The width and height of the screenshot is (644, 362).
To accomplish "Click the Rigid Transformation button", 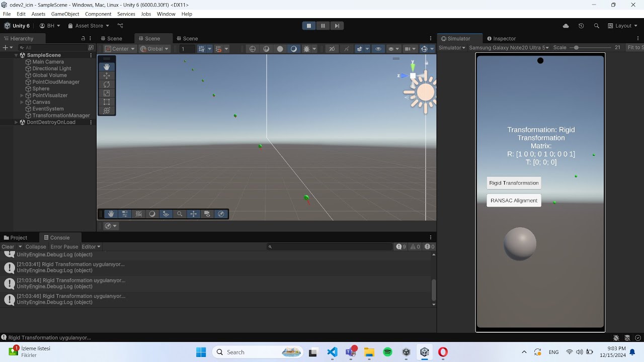I will [514, 183].
